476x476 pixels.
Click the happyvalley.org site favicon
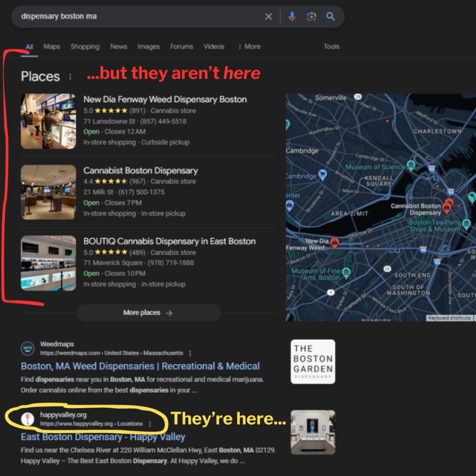27,419
